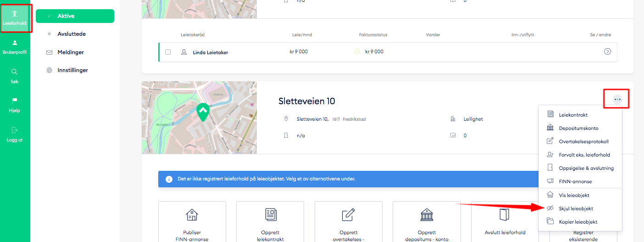
Task: Switch to the Avsluttede tab
Action: pyautogui.click(x=72, y=34)
